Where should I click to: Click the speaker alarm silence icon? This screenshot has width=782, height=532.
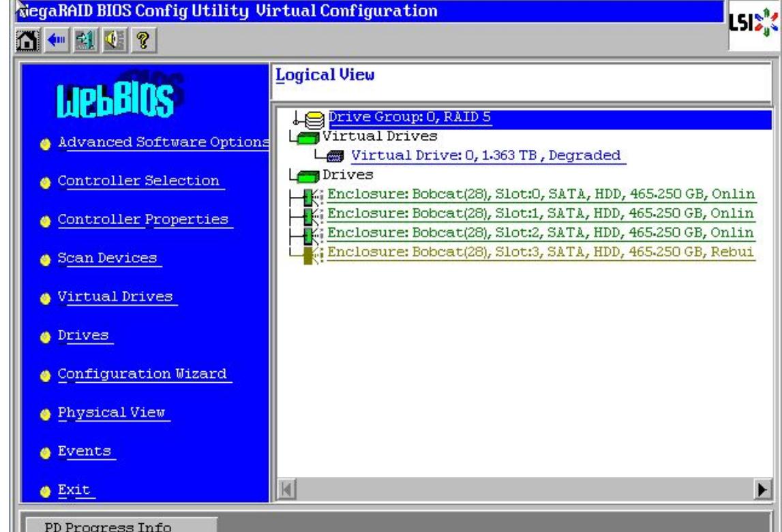point(115,40)
